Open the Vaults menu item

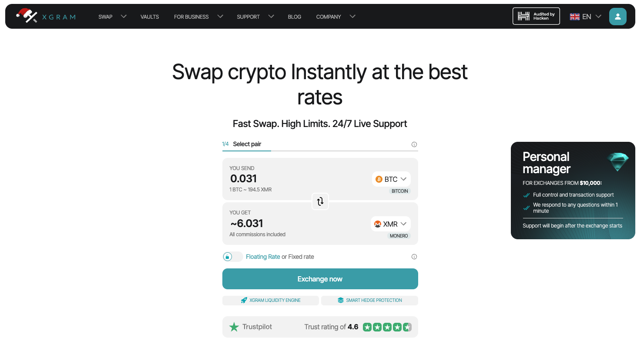coord(150,17)
